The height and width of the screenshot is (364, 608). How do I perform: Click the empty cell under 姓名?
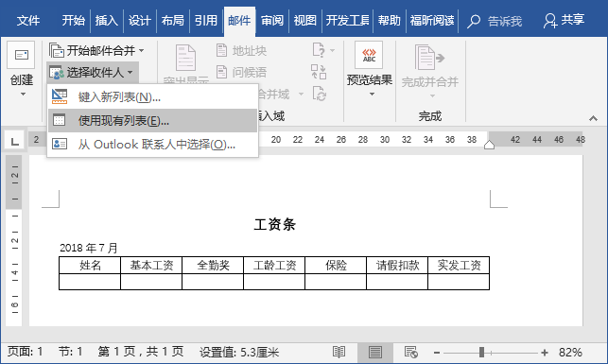[90, 282]
